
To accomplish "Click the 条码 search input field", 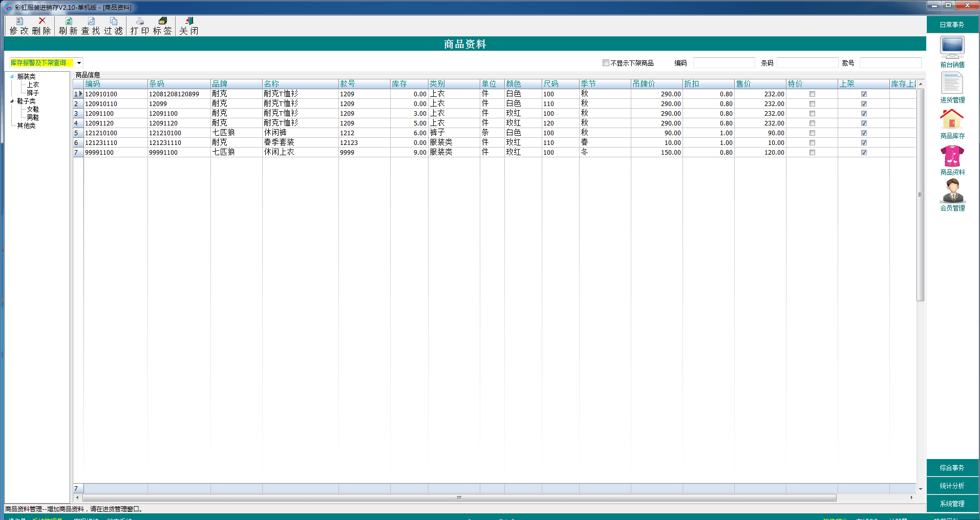I will pyautogui.click(x=807, y=63).
